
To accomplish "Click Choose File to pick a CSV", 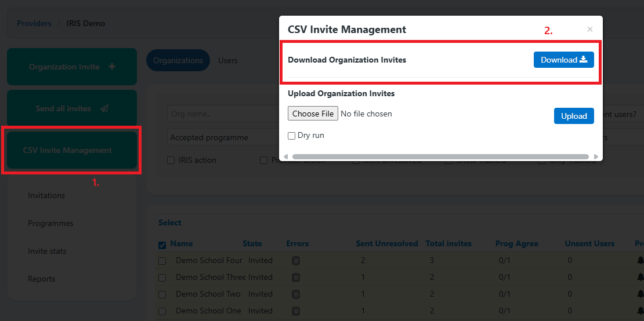I will 313,114.
